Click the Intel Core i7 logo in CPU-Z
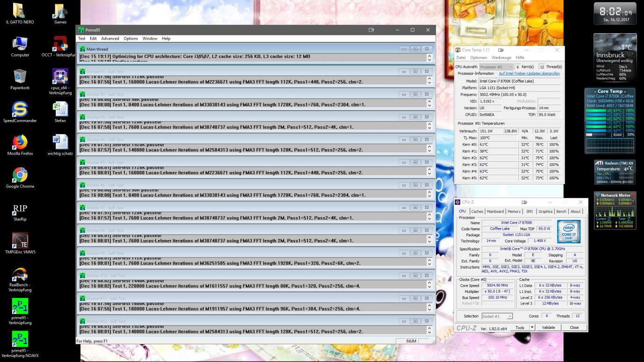The image size is (644, 362). pos(569,232)
